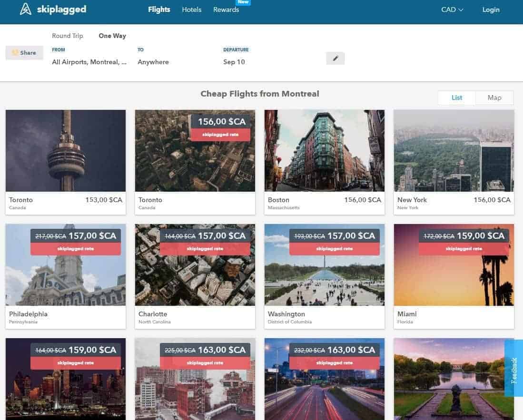Open the Feedback side tab
Image resolution: width=523 pixels, height=420 pixels.
(513, 368)
